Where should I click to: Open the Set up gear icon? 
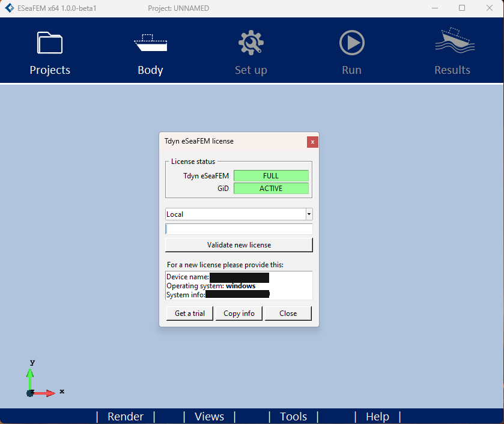251,43
